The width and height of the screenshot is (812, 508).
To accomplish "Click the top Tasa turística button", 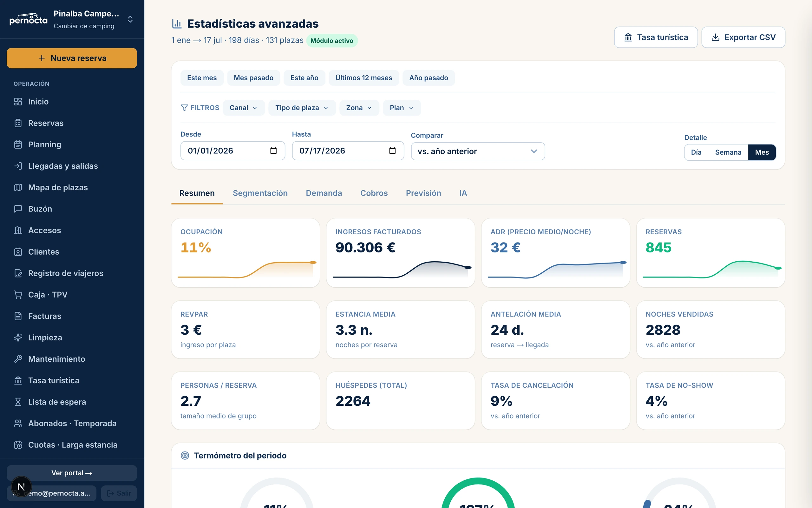I will (x=656, y=37).
